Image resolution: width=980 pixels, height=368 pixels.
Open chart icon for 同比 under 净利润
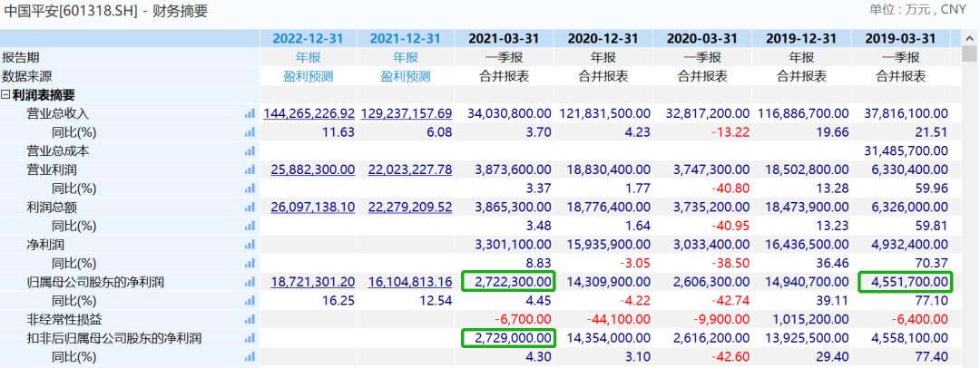pos(250,264)
